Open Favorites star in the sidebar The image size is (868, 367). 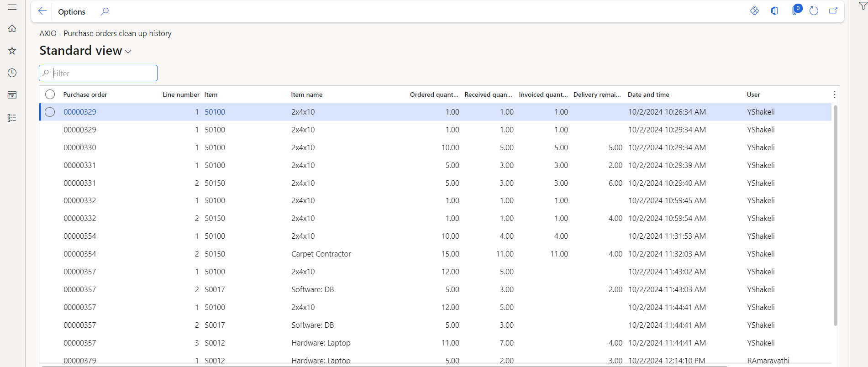coord(12,51)
